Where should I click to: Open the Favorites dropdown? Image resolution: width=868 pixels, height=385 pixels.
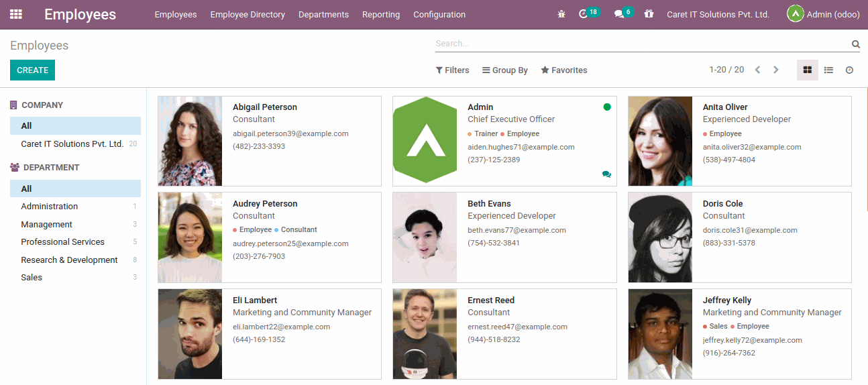pos(564,70)
